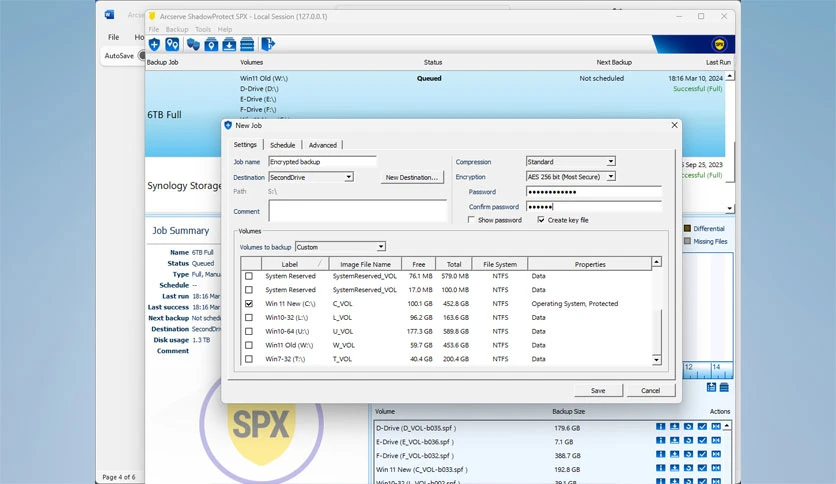Image resolution: width=836 pixels, height=484 pixels.
Task: Cancel the New Job dialog
Action: click(650, 391)
